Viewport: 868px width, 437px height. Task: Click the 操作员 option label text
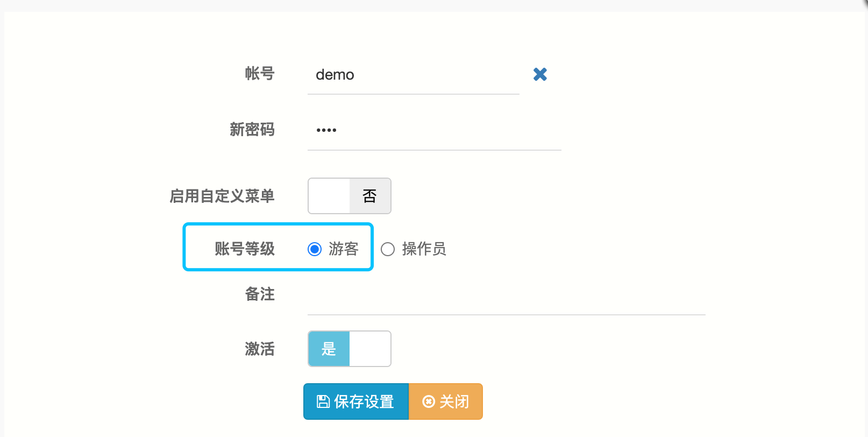[424, 249]
